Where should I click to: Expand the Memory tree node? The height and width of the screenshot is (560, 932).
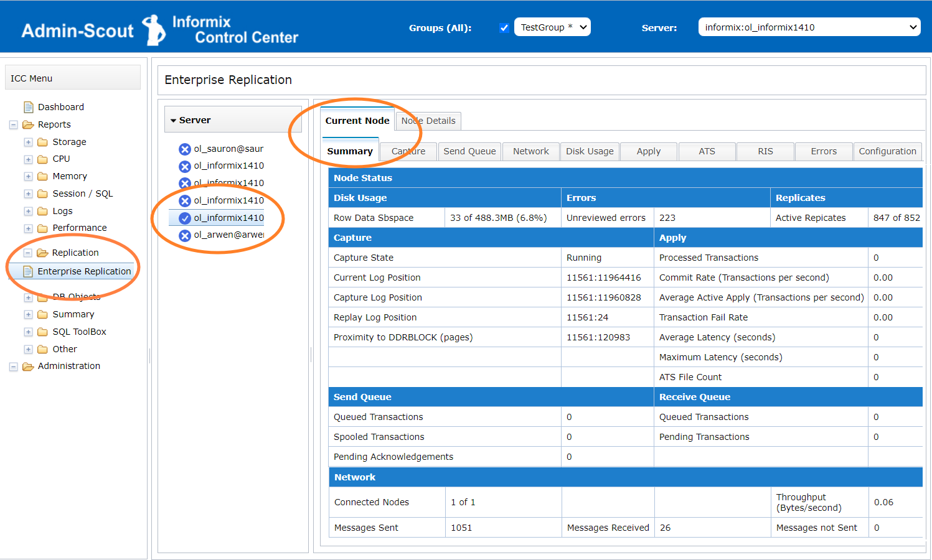(x=28, y=177)
